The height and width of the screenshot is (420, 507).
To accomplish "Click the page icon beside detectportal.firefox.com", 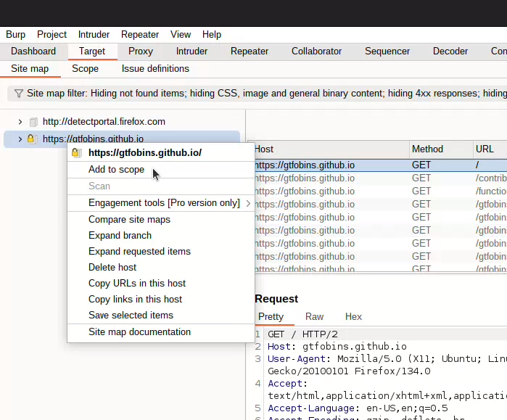I will [x=33, y=122].
